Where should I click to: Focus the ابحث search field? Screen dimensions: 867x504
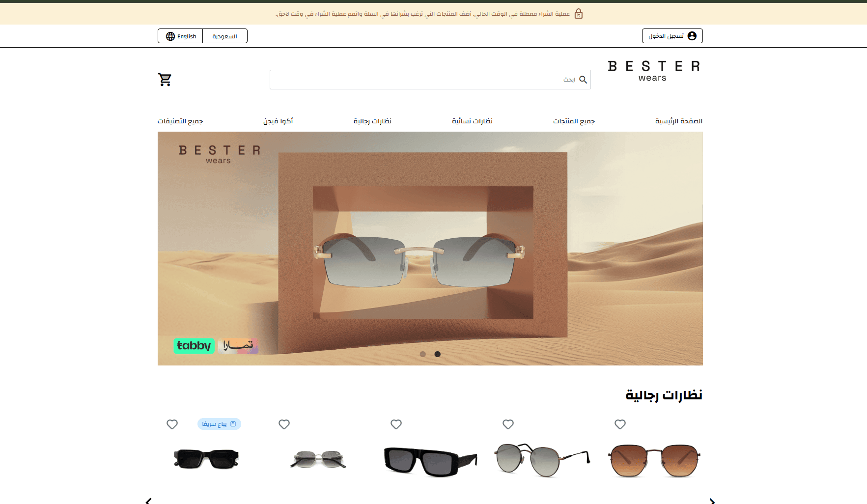click(430, 80)
